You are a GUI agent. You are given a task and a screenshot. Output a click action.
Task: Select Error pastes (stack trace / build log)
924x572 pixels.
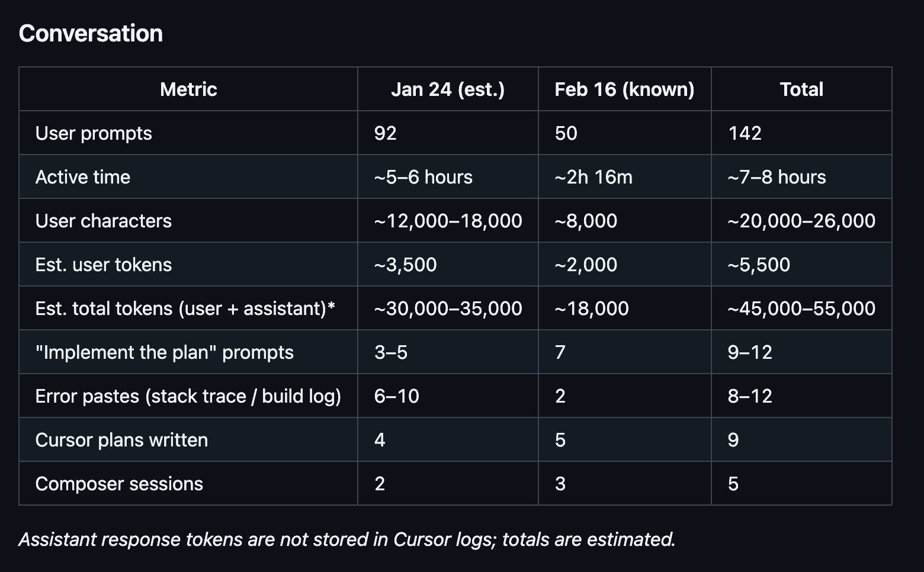[188, 396]
